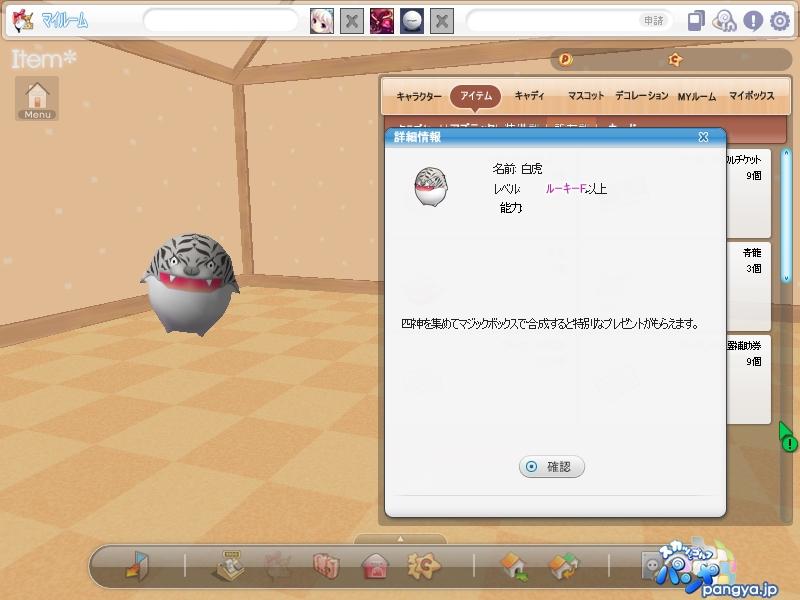
Task: Click the My Room mascot logo icon
Action: tap(22, 20)
